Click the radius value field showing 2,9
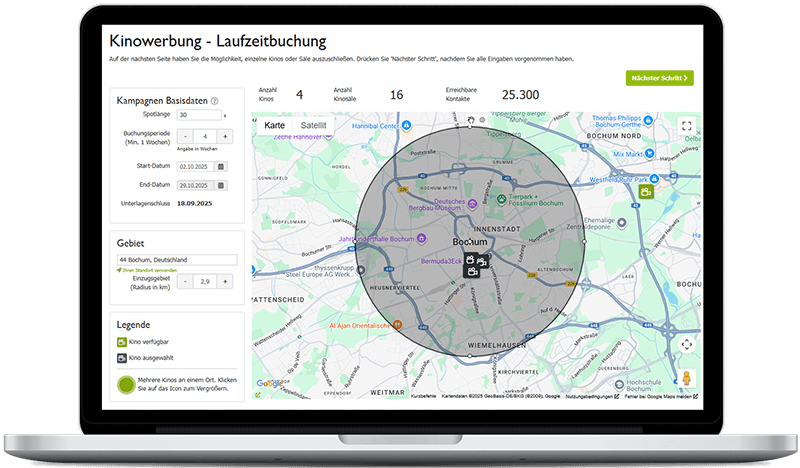The image size is (800, 468). (x=205, y=281)
